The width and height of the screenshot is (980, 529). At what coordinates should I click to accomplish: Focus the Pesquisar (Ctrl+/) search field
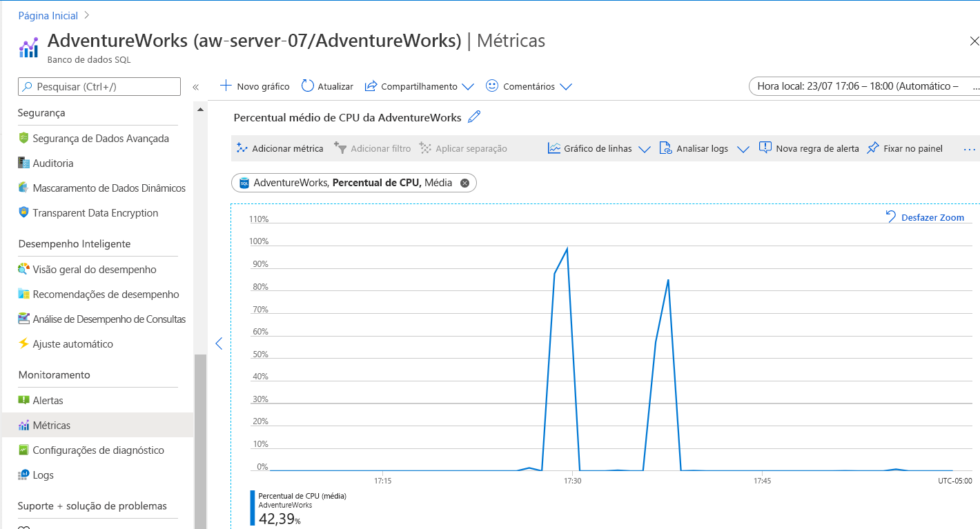point(99,86)
